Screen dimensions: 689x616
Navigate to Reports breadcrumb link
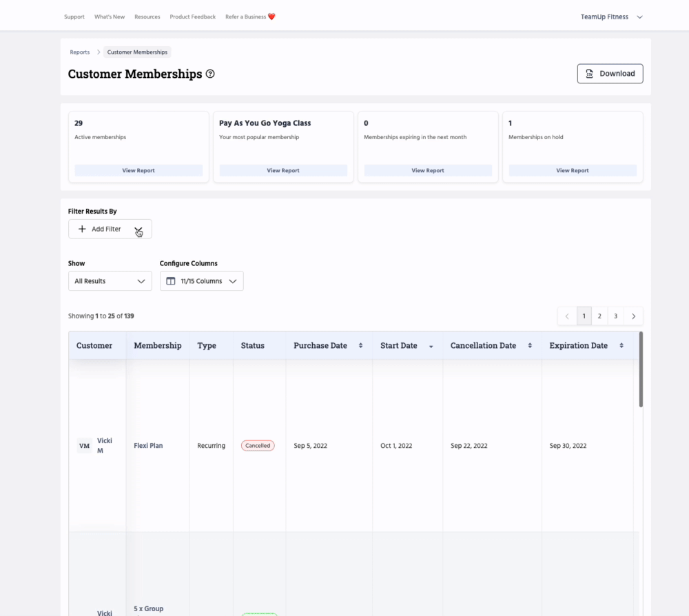80,52
